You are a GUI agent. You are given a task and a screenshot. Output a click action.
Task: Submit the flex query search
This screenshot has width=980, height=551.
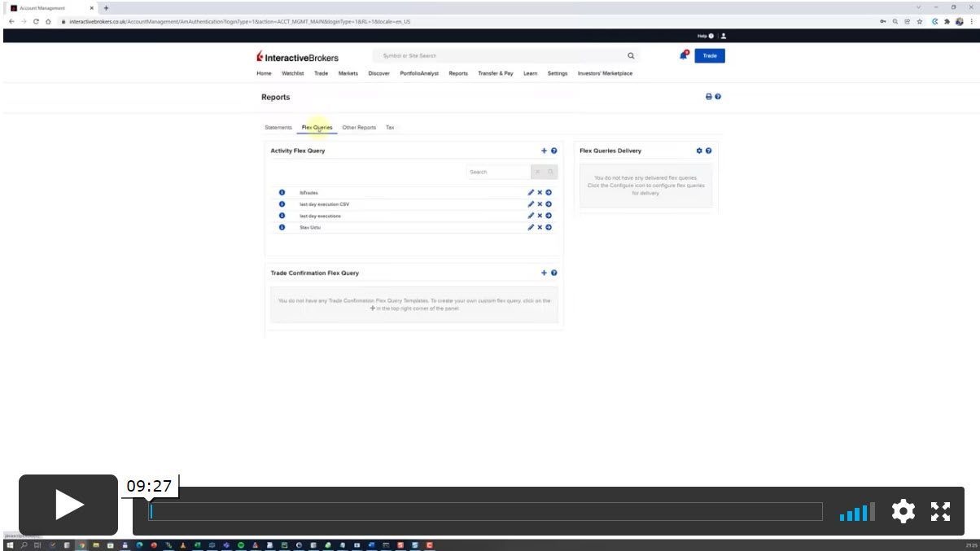[551, 172]
